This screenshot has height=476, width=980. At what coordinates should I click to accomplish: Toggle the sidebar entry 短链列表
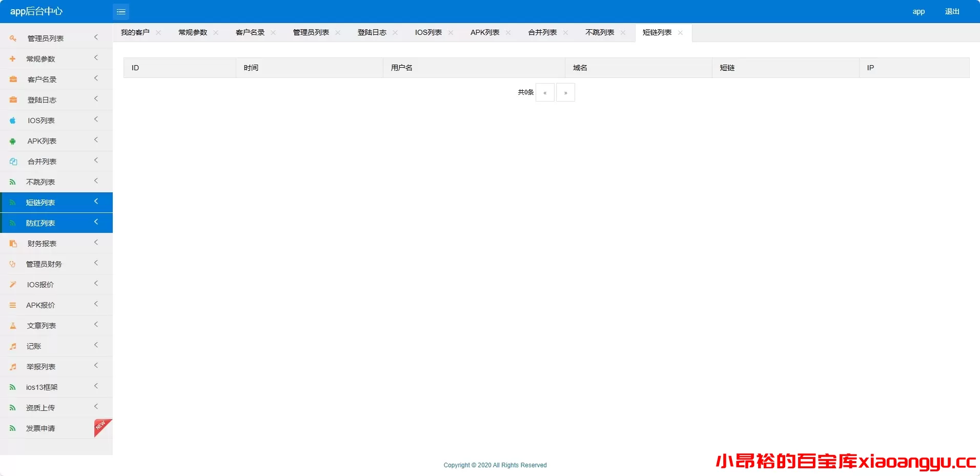[x=41, y=202]
